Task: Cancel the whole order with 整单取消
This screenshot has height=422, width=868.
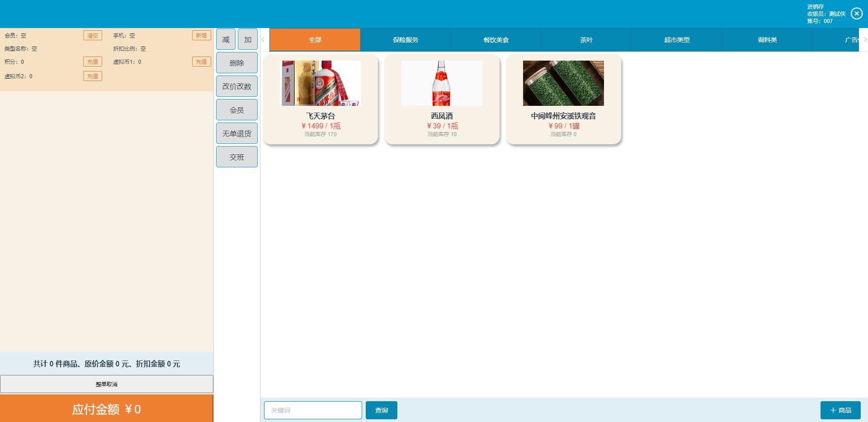Action: pyautogui.click(x=107, y=384)
